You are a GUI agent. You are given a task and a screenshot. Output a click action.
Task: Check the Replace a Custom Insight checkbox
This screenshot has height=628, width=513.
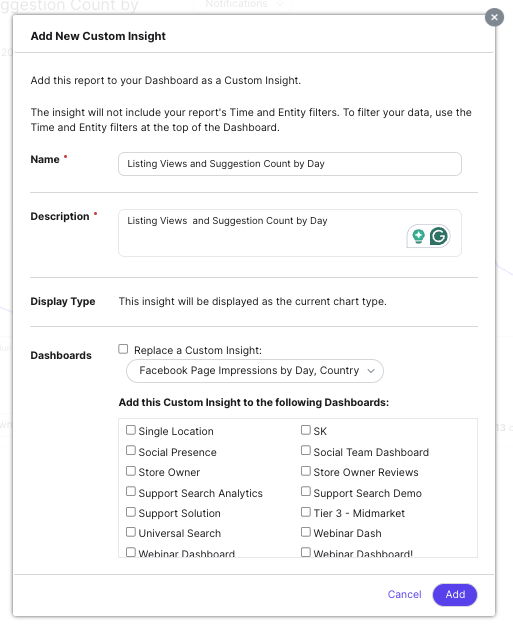click(123, 349)
